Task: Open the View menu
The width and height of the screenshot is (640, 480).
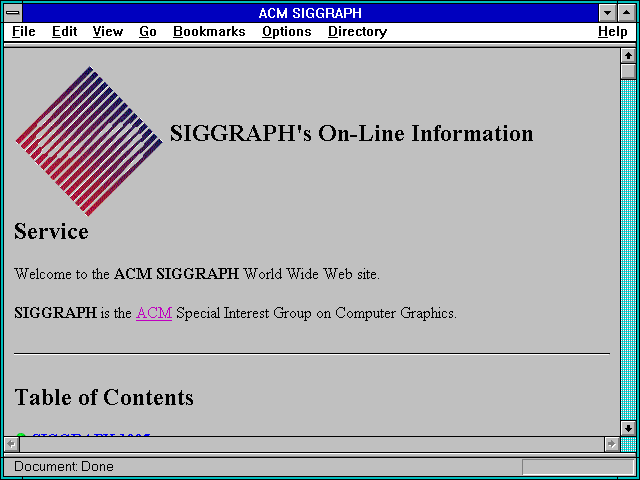Action: (108, 32)
